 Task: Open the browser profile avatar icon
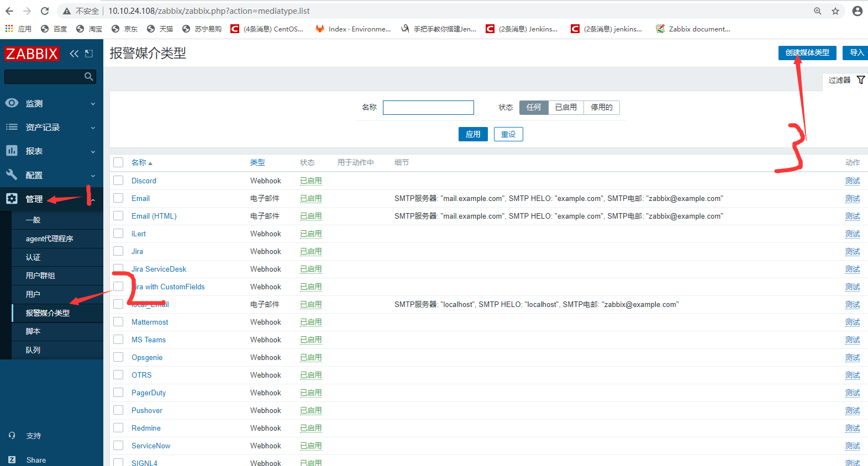tap(858, 11)
